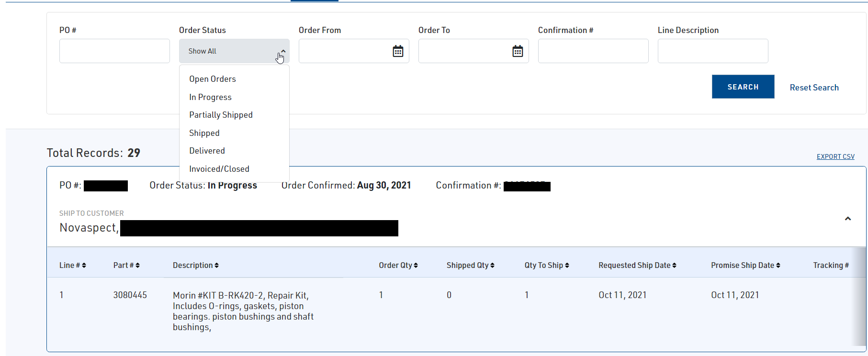The image size is (868, 356).
Task: Open the Order To calendar picker
Action: tap(518, 51)
